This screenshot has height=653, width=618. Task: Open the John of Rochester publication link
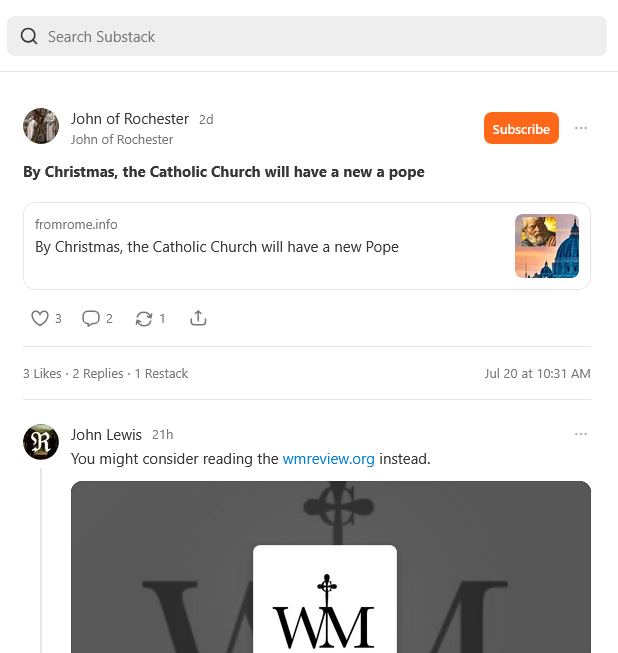[122, 140]
